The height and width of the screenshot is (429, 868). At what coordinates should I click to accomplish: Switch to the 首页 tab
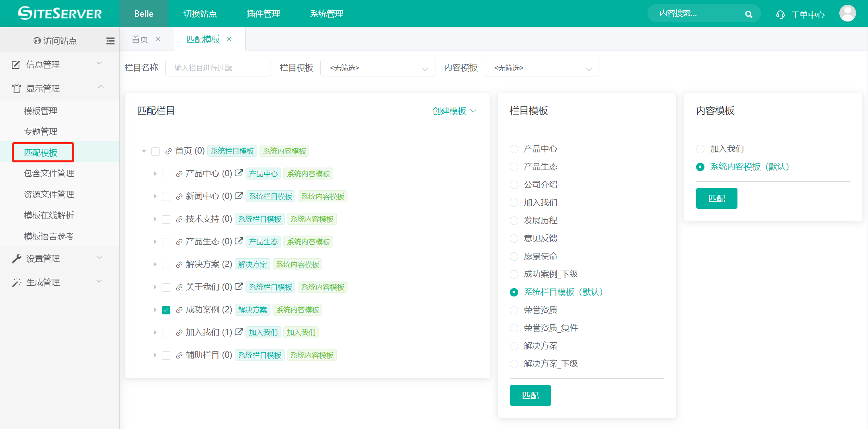140,39
